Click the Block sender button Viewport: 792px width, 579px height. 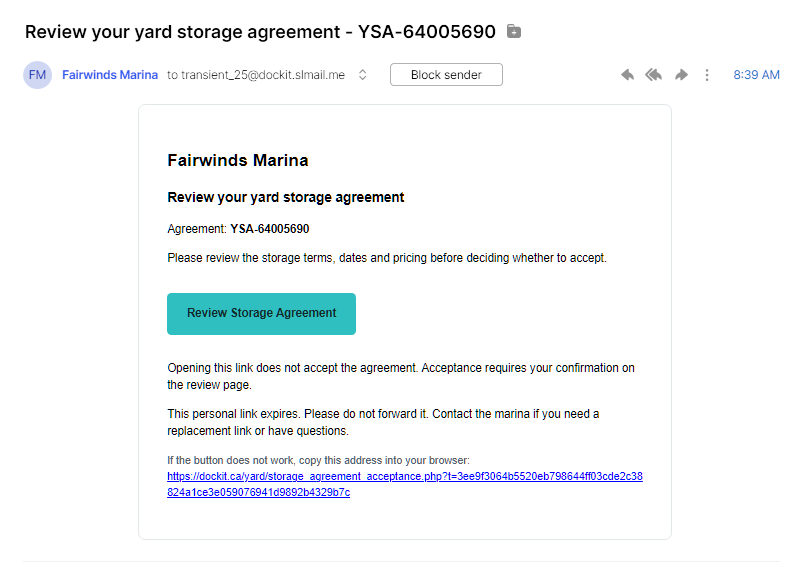tap(446, 75)
